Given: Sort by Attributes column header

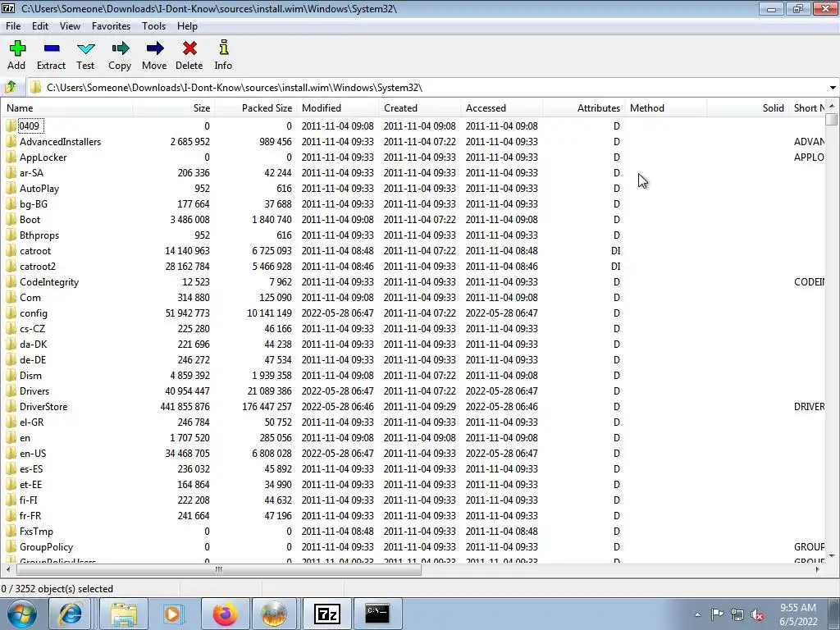Looking at the screenshot, I should pyautogui.click(x=583, y=107).
